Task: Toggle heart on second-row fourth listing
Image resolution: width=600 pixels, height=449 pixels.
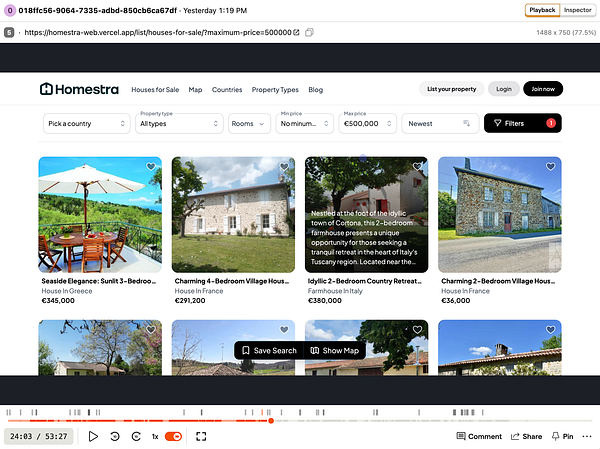Action: (x=550, y=330)
